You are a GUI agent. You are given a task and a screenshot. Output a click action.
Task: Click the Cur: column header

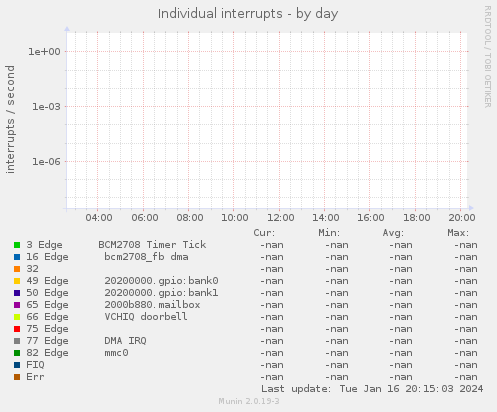(x=264, y=233)
